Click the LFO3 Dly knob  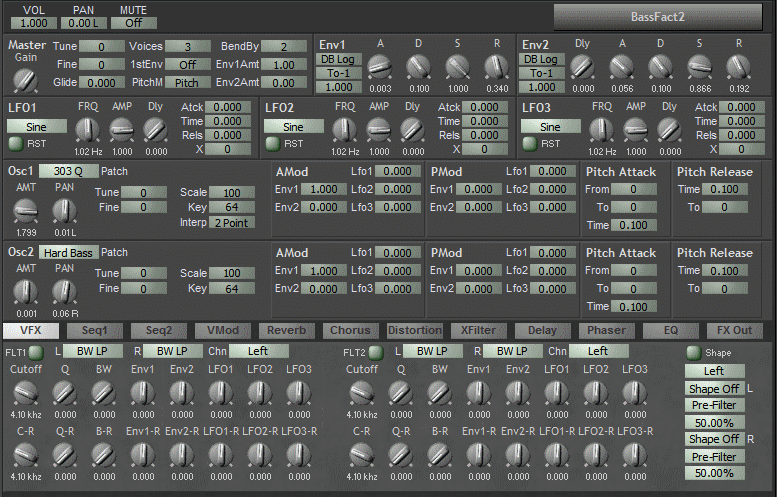click(669, 130)
